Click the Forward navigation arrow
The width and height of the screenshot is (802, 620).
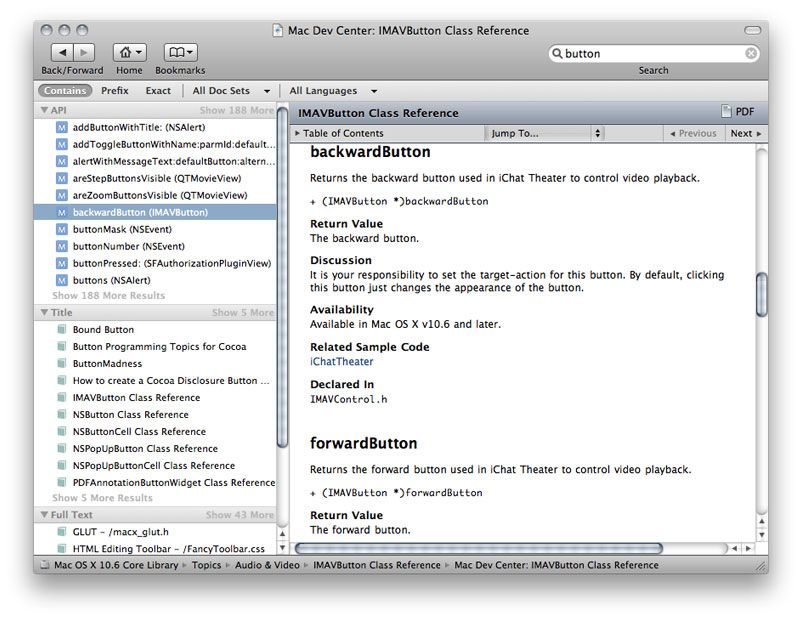[85, 52]
